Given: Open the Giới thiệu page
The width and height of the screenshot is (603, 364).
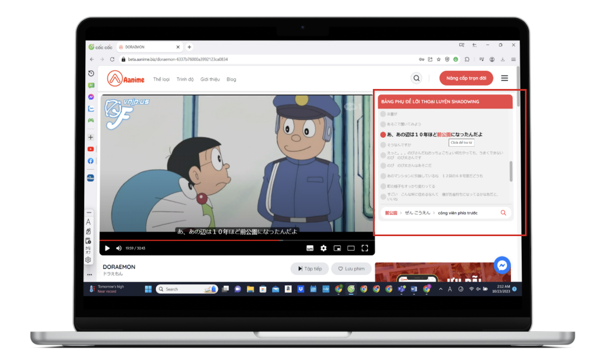Looking at the screenshot, I should tap(210, 79).
